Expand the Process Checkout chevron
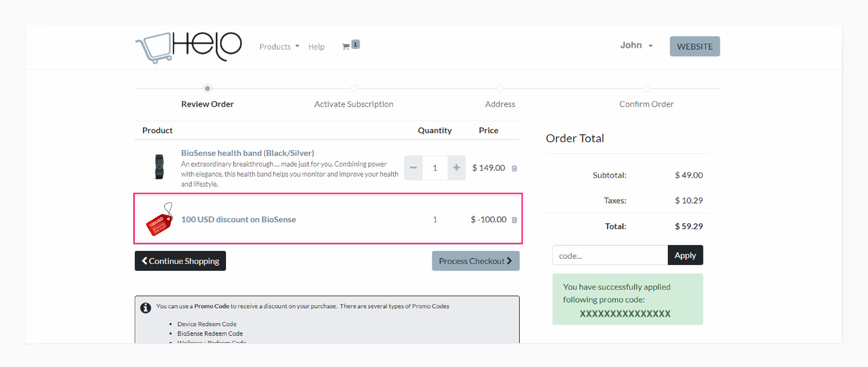 click(x=510, y=261)
